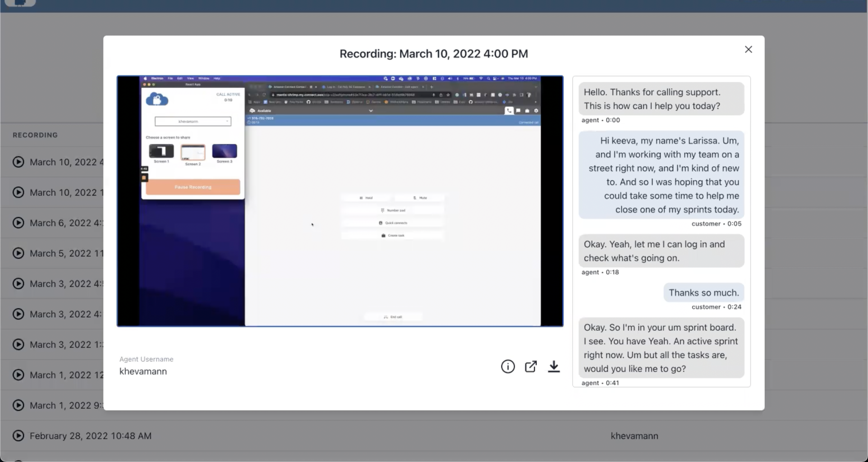Screen dimensions: 868x462
Task: Click the Pause Recording button in video
Action: [193, 187]
